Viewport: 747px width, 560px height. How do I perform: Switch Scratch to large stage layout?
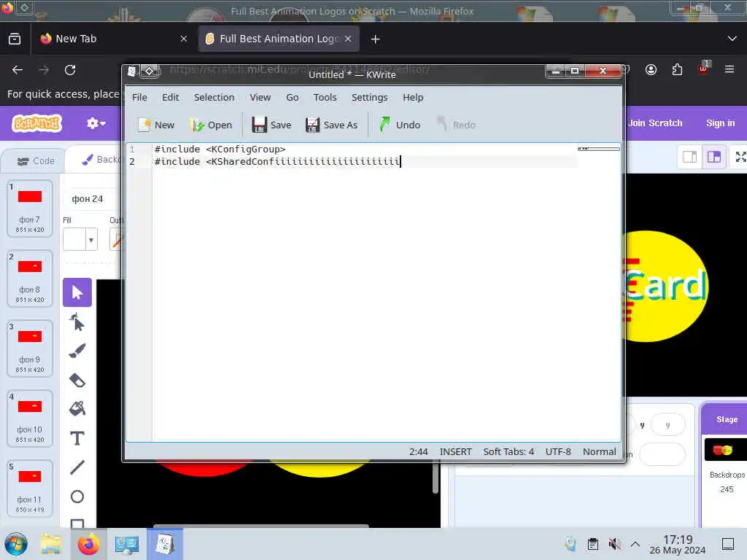pyautogui.click(x=714, y=157)
